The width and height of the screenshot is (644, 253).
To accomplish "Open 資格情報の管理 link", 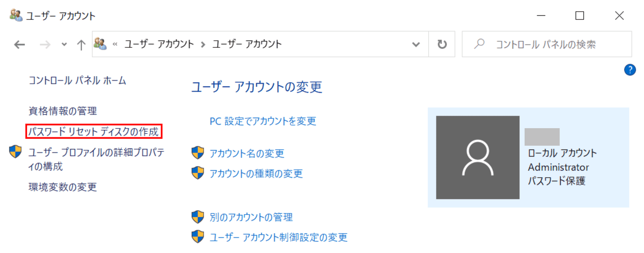I will click(63, 111).
